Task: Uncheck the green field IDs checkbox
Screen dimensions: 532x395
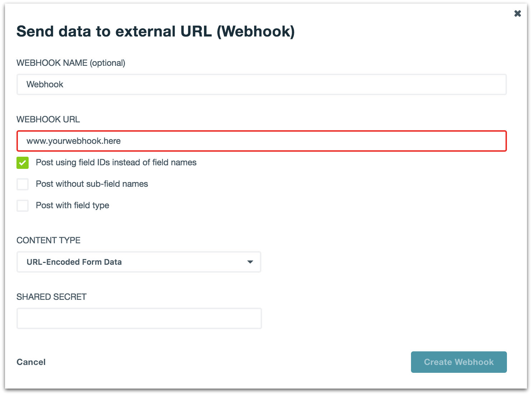Action: pos(23,163)
